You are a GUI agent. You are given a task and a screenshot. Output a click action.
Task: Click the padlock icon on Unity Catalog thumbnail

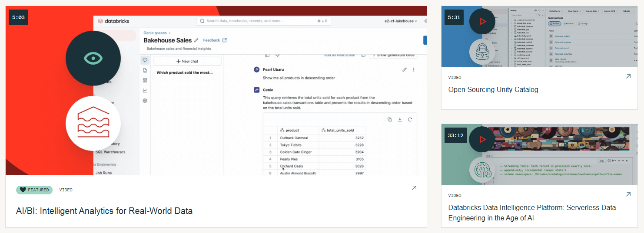click(482, 52)
